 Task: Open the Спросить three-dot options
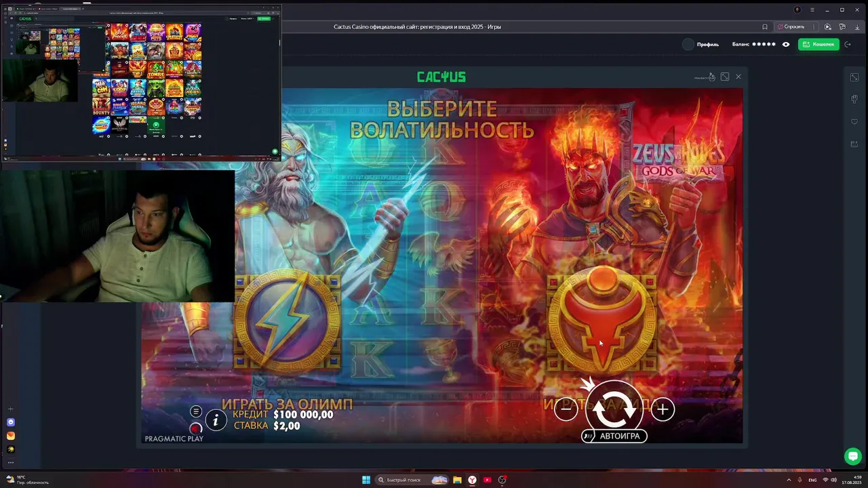[814, 26]
